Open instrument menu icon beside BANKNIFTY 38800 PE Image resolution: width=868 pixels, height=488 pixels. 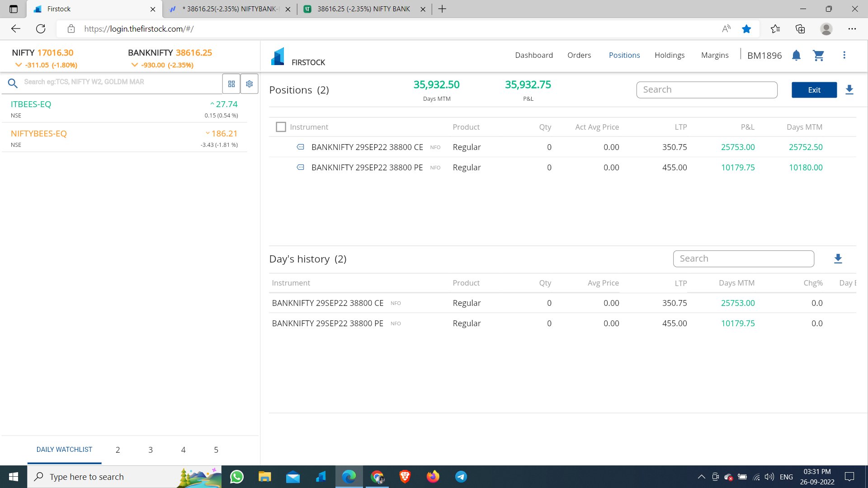point(301,167)
